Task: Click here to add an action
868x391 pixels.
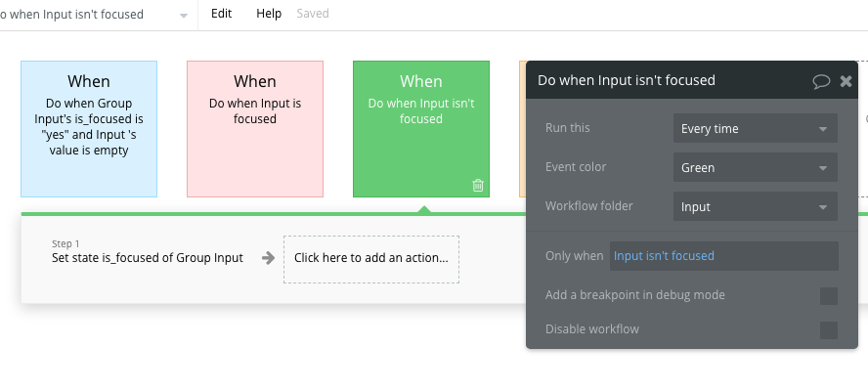Action: 371,259
